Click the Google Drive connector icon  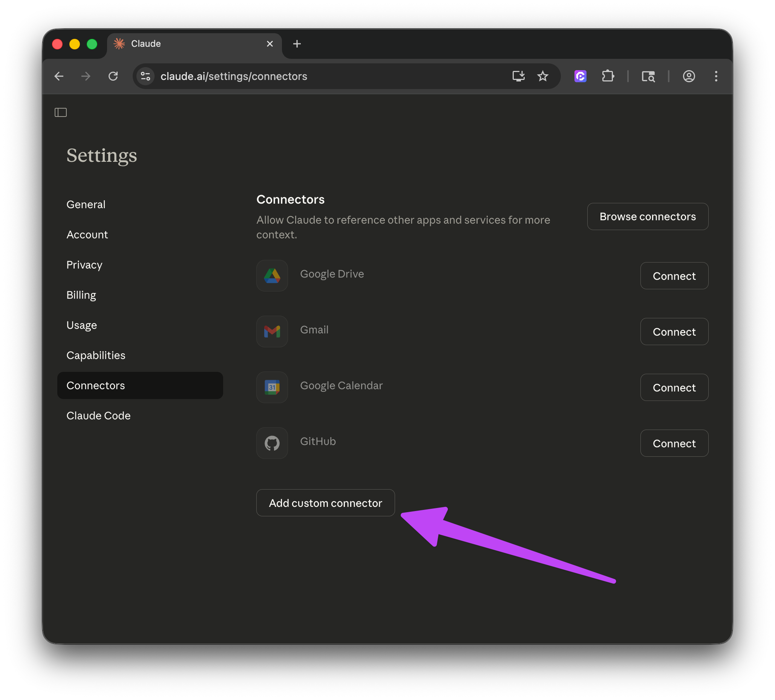(x=272, y=276)
